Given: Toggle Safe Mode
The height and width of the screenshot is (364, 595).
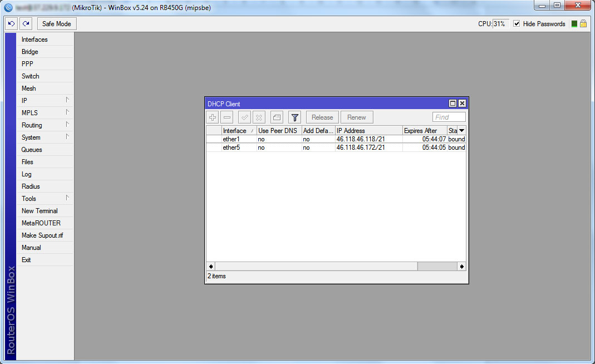Looking at the screenshot, I should pos(57,24).
